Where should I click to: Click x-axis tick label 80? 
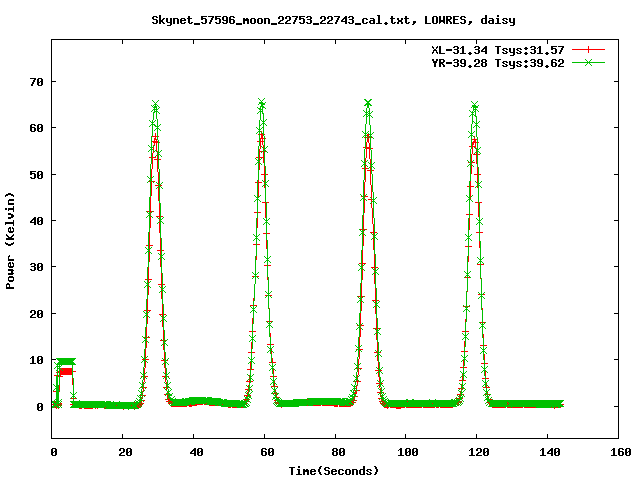click(x=338, y=452)
